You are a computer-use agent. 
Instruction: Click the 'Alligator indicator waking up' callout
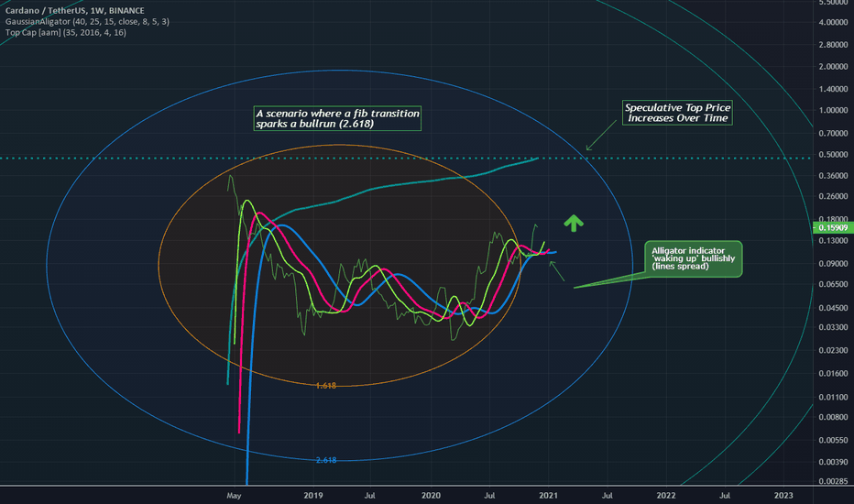(693, 258)
